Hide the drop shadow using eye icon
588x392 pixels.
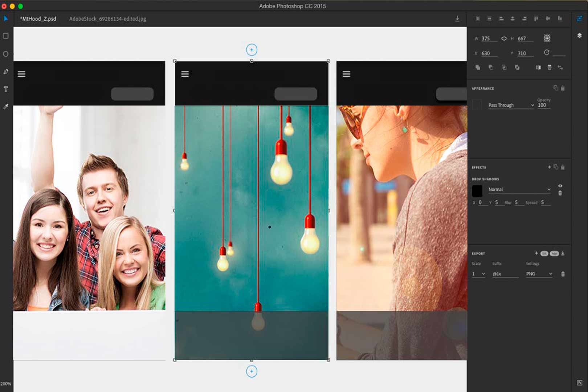[560, 186]
